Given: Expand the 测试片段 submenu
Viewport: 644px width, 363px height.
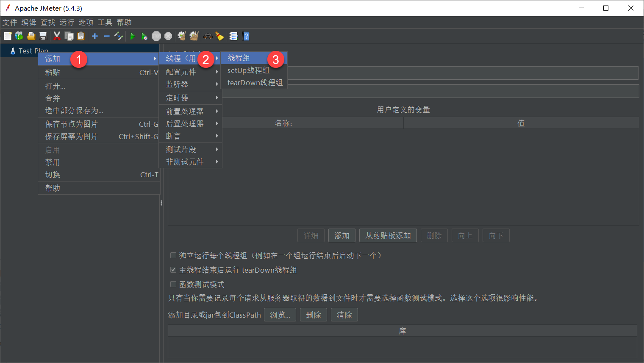Looking at the screenshot, I should 190,149.
